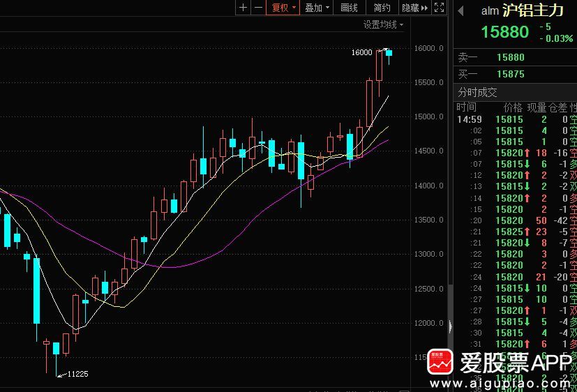Screen dimensions: 577x392
Task: Zoom out chart with minus icon
Action: [258, 8]
